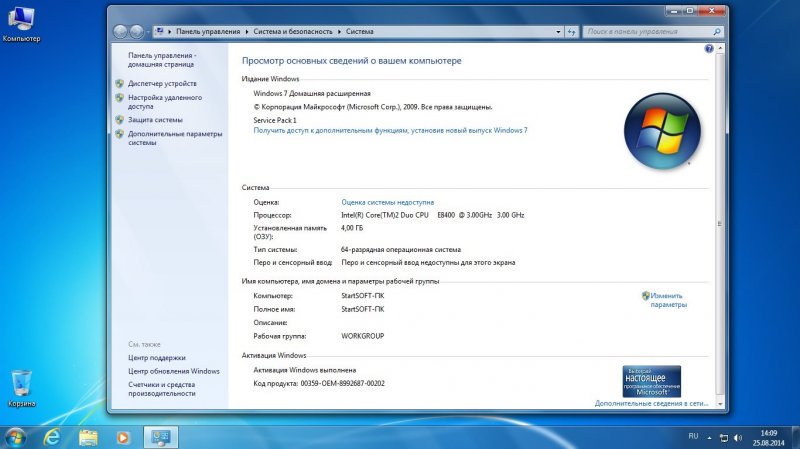Click the vertical scrollbar thumb
The width and height of the screenshot is (800, 449).
point(720,223)
